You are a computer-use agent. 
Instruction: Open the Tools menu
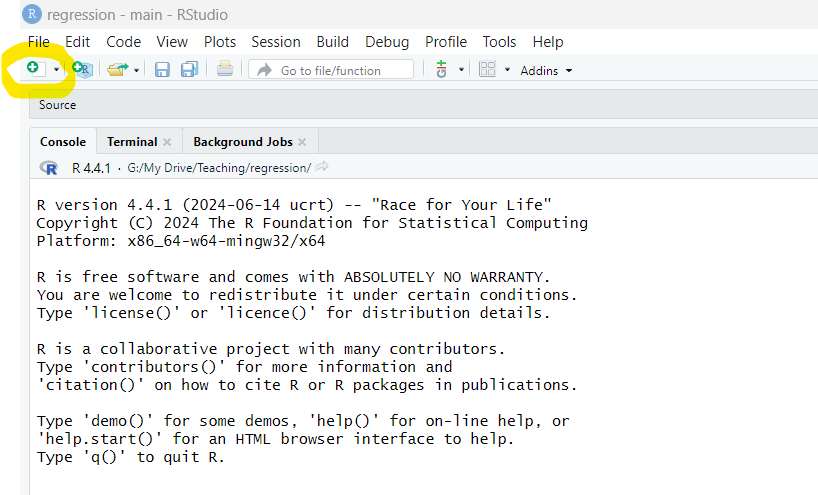tap(499, 42)
